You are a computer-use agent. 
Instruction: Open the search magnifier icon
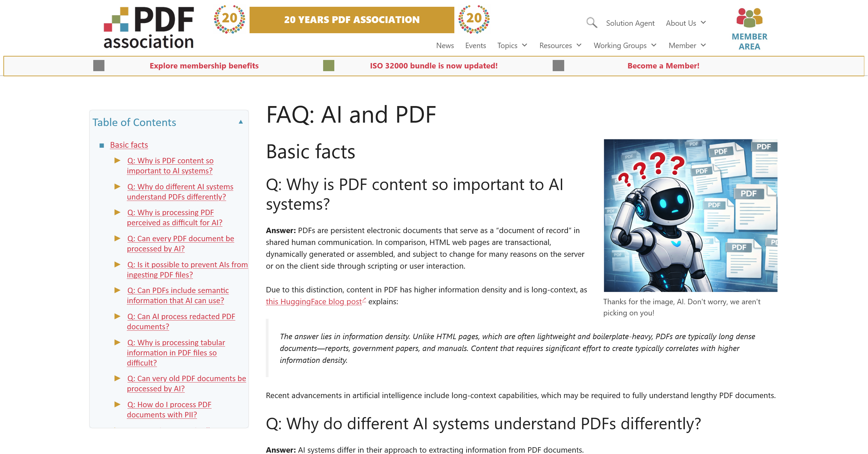[592, 23]
